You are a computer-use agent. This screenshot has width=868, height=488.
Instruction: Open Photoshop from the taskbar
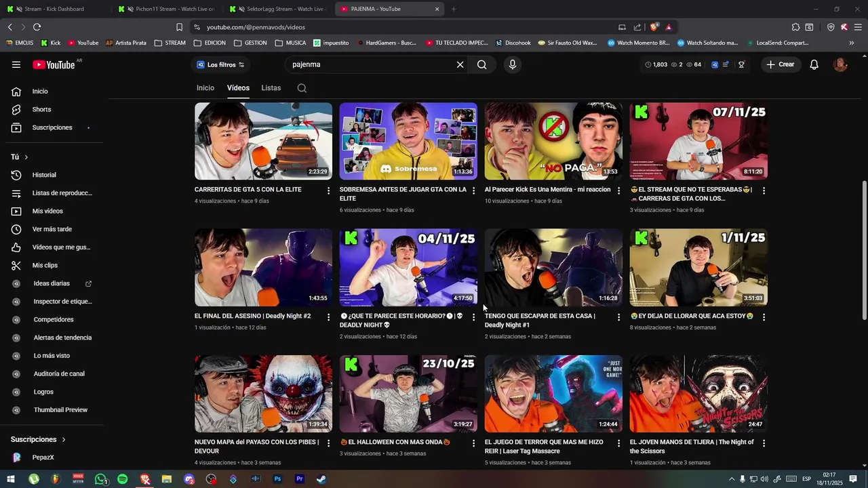(x=277, y=479)
